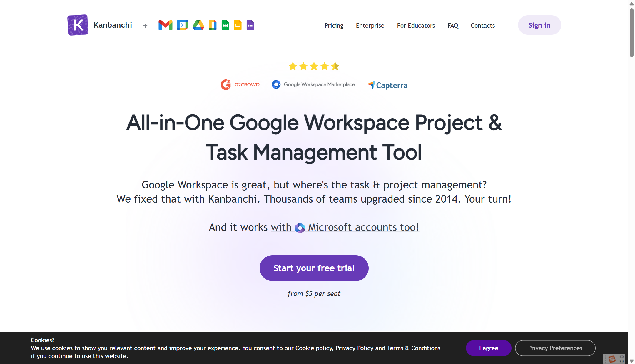
Task: Click the Gmail icon in header
Action: (x=165, y=25)
